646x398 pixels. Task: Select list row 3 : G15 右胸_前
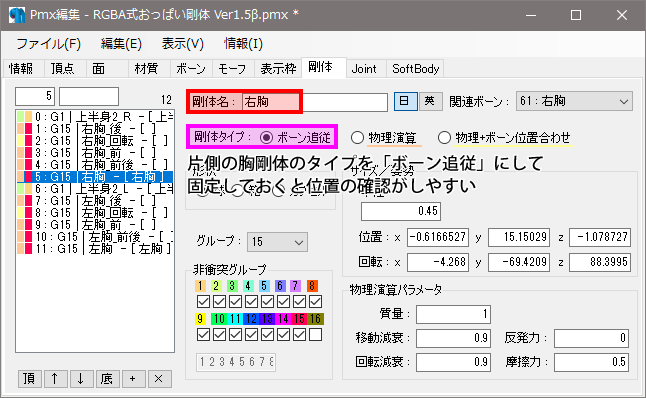pos(95,153)
